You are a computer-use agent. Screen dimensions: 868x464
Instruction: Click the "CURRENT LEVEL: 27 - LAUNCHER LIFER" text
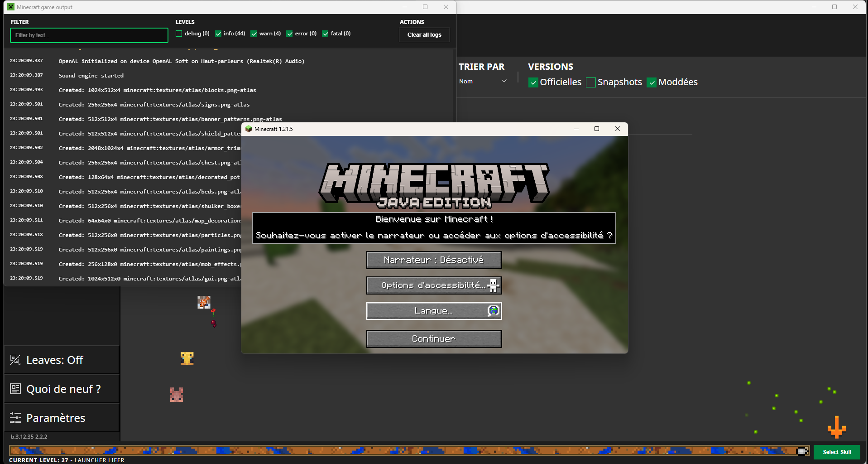point(67,460)
